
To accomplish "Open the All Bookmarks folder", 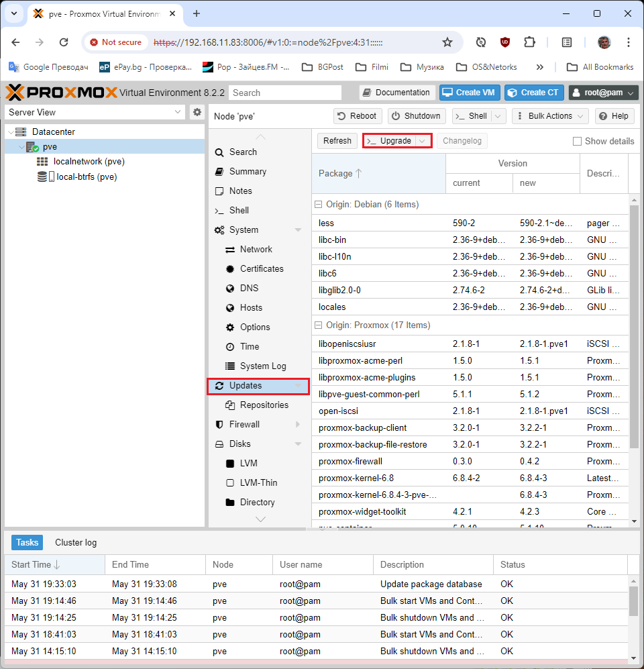I will pos(600,67).
